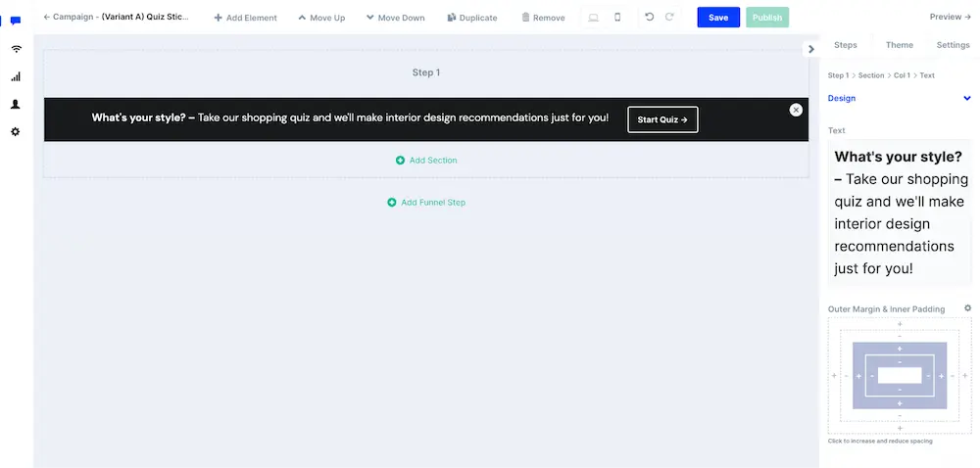Move the element up with Move Up

point(321,18)
